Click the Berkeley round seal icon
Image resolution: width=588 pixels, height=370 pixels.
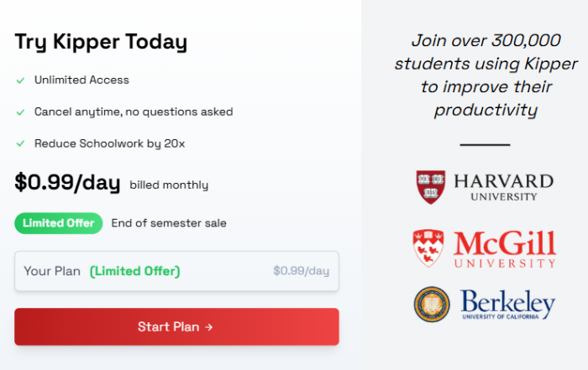tap(432, 304)
